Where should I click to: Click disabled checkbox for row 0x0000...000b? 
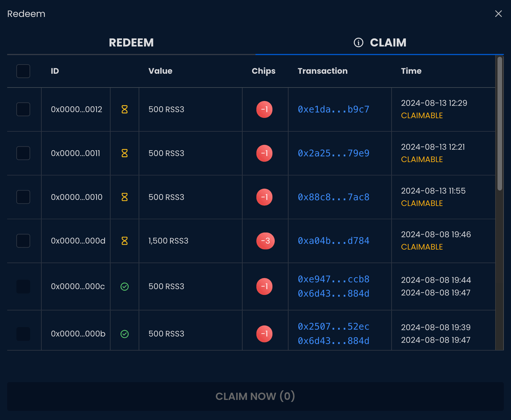pos(23,334)
